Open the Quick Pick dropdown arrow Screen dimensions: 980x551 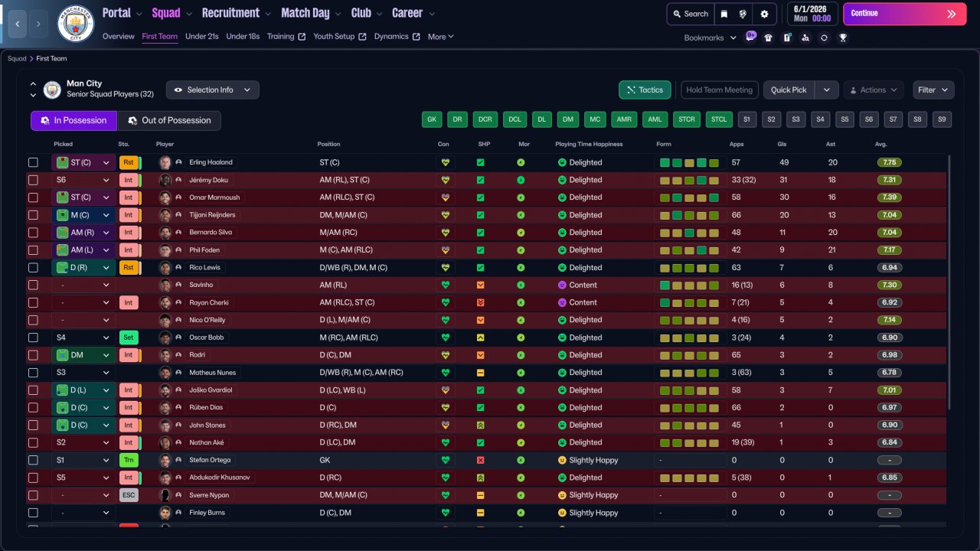827,90
